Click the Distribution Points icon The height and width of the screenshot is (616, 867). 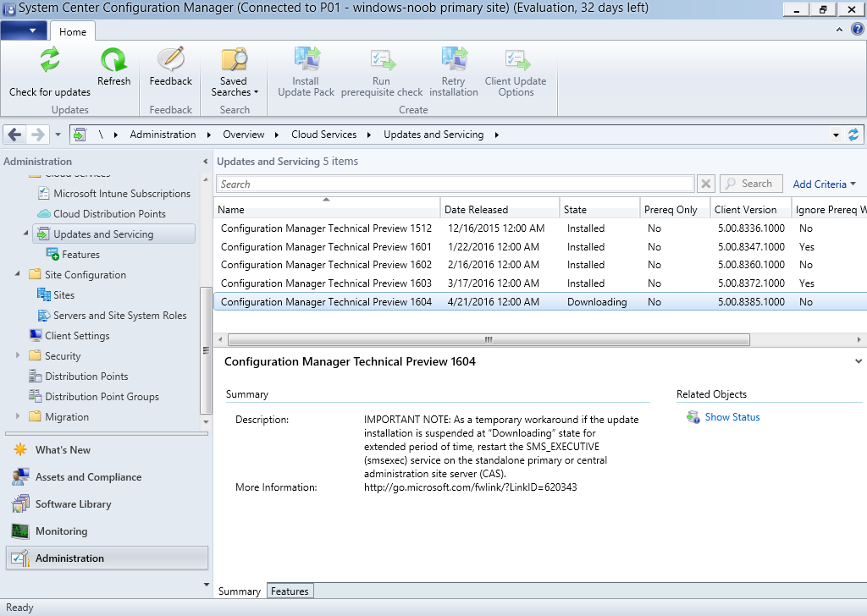pos(36,377)
